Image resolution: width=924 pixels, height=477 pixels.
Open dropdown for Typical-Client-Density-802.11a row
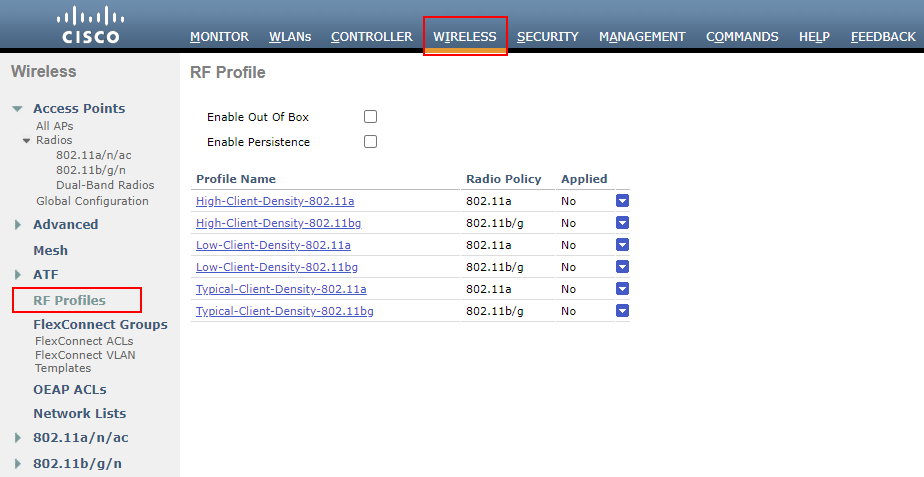pos(622,289)
